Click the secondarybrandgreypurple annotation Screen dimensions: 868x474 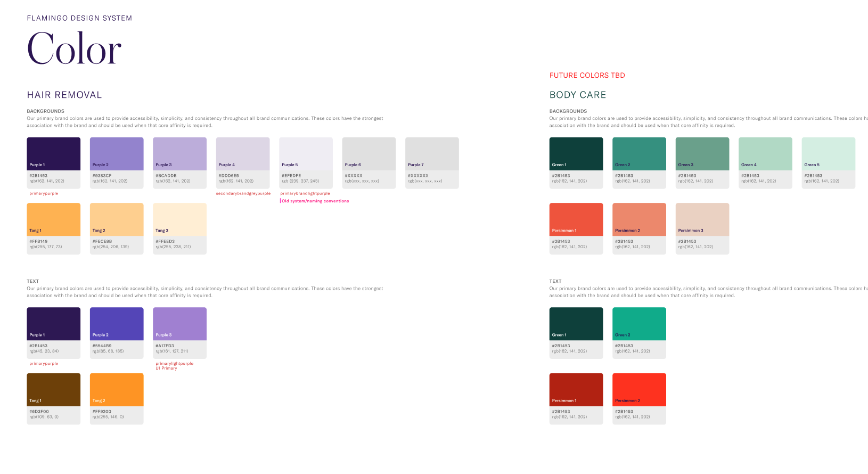pyautogui.click(x=243, y=193)
